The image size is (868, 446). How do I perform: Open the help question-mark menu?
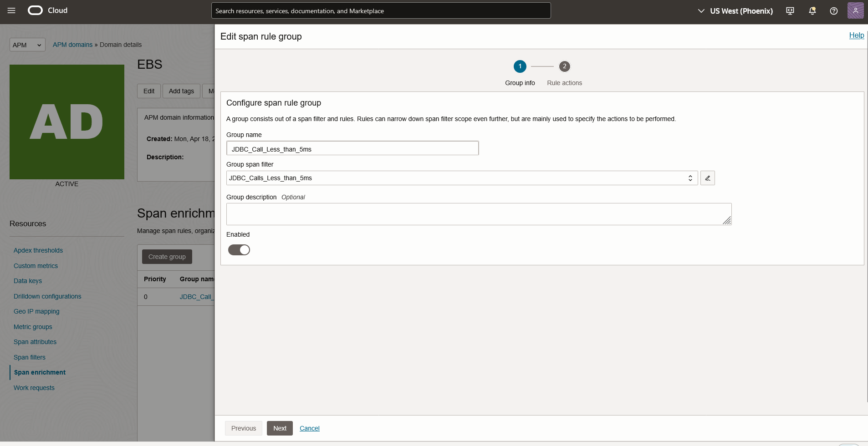(833, 10)
